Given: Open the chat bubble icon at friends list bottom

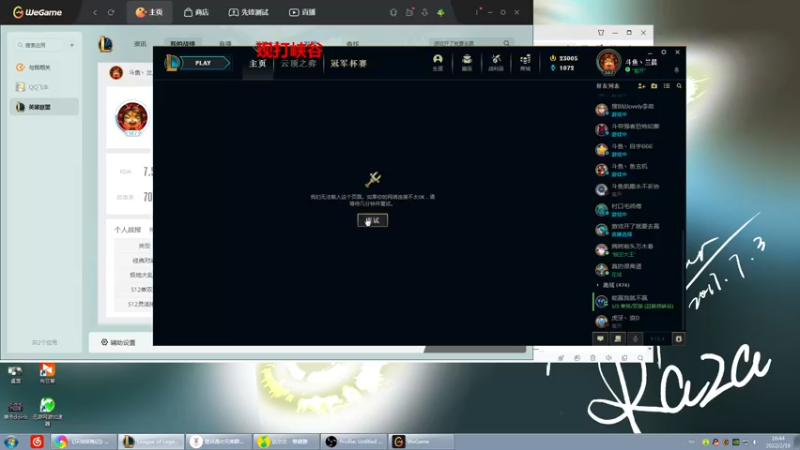Looking at the screenshot, I should coord(601,339).
